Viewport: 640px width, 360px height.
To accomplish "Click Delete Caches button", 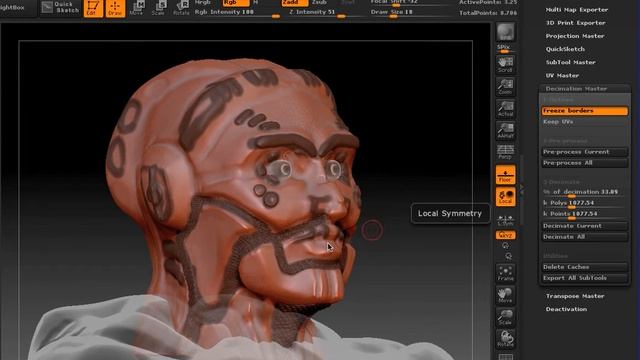I will click(x=584, y=267).
